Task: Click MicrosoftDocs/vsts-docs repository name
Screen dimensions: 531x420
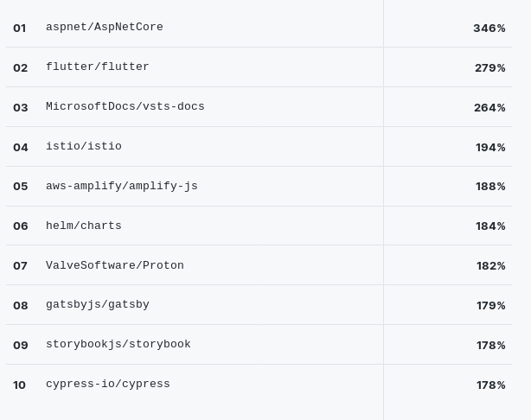Action: click(125, 107)
